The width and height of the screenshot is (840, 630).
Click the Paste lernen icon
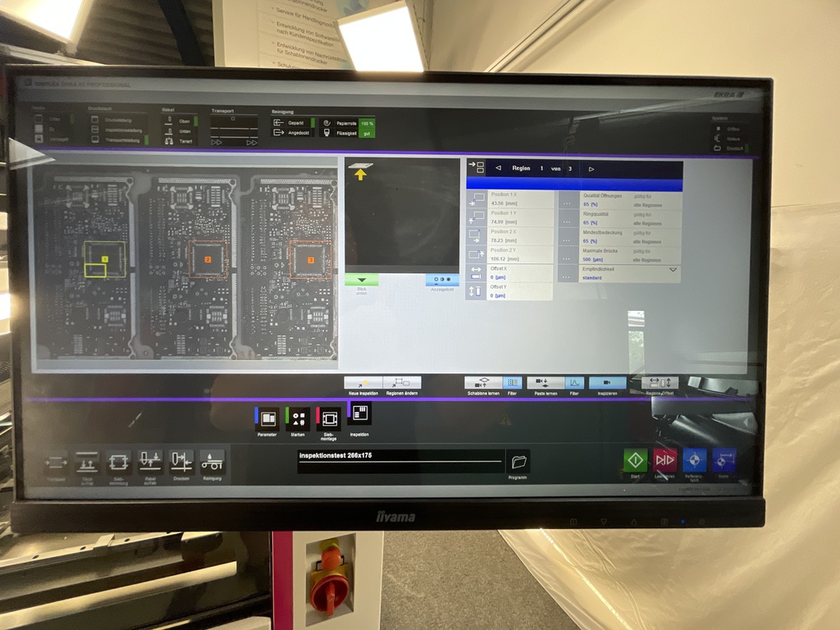click(545, 382)
